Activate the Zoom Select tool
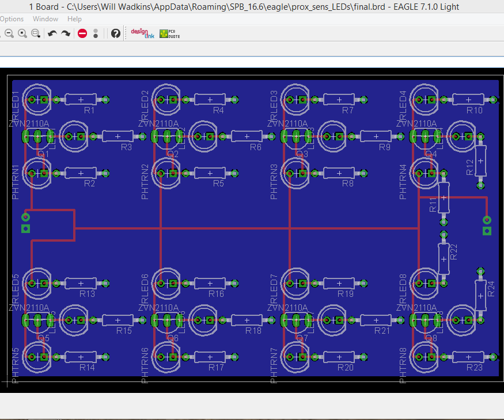This screenshot has width=504, height=420. point(35,33)
